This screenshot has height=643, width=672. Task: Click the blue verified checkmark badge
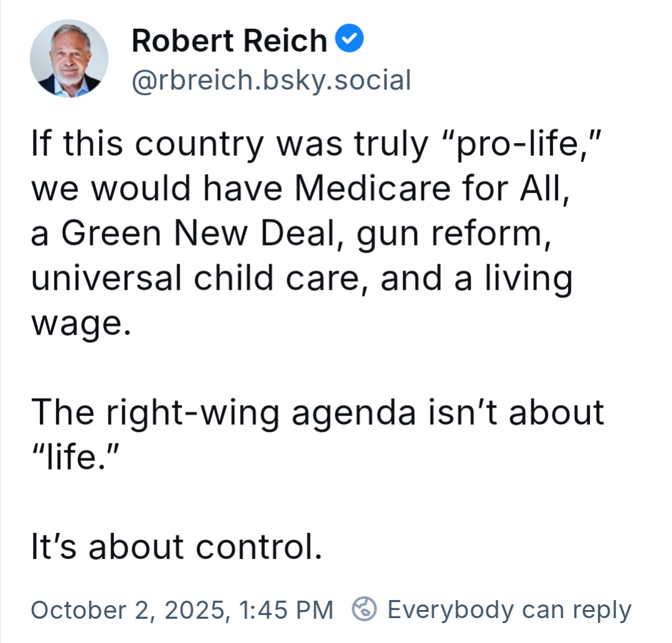click(350, 40)
